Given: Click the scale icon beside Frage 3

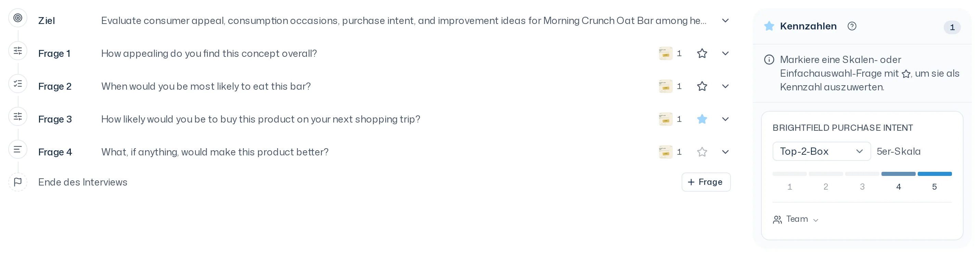Looking at the screenshot, I should click(18, 116).
